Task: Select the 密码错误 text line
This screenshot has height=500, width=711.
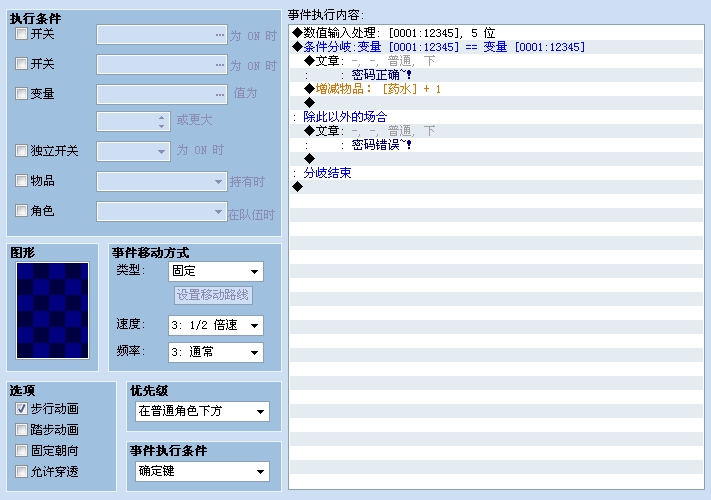Action: click(496, 145)
